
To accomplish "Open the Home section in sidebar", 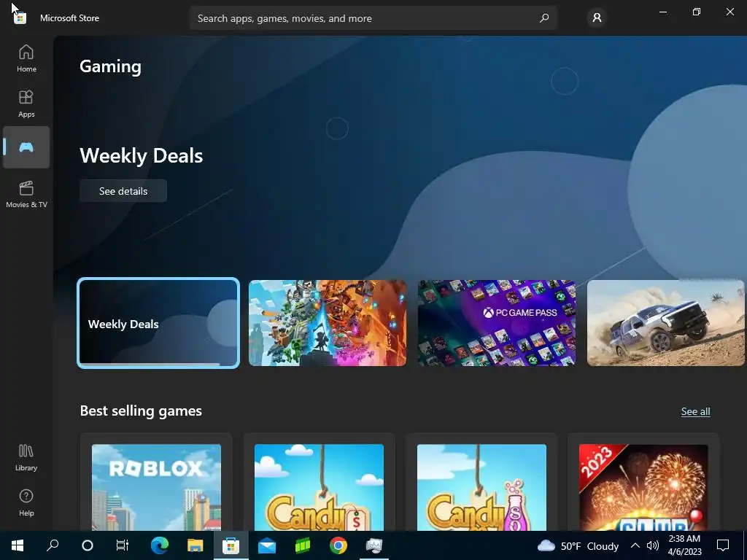I will click(26, 58).
